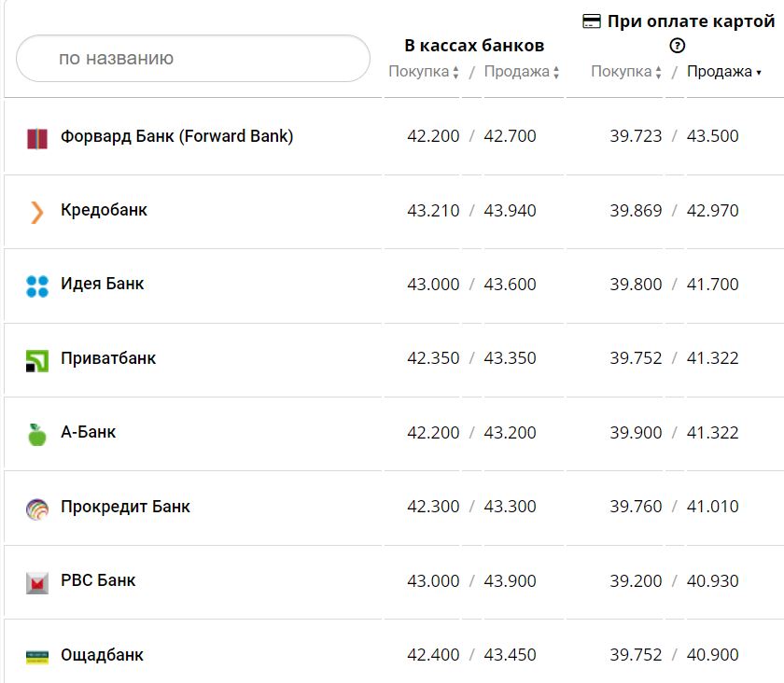Open the Ощадбанк bank link
The height and width of the screenshot is (683, 784).
click(x=102, y=655)
